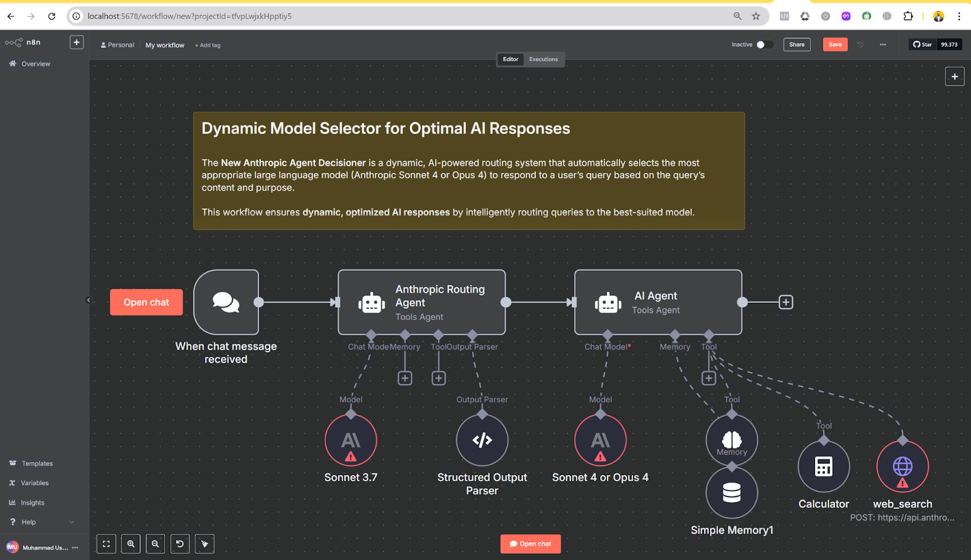The width and height of the screenshot is (971, 560).
Task: Select the Sonnet 3.7 model node
Action: [x=351, y=440]
